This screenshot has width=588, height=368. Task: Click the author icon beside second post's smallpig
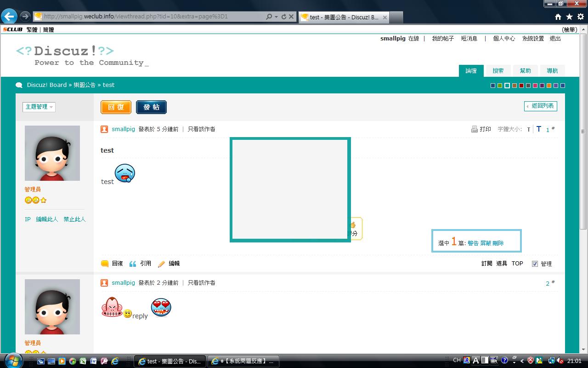[x=104, y=283]
